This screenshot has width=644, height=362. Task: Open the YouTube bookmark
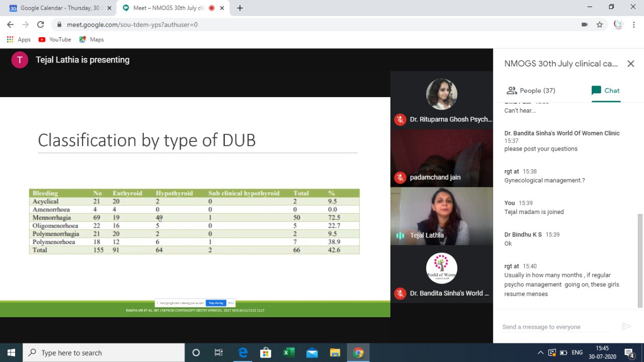[x=55, y=39]
